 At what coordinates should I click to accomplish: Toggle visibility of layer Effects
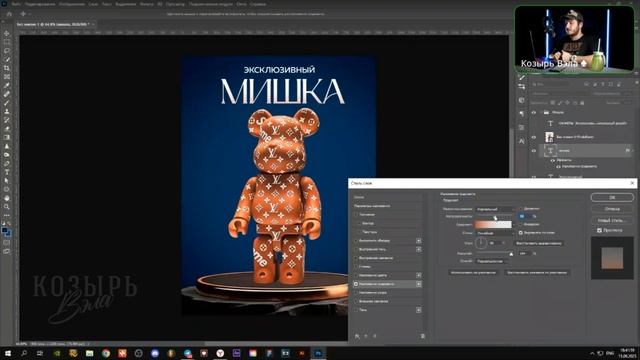click(552, 160)
